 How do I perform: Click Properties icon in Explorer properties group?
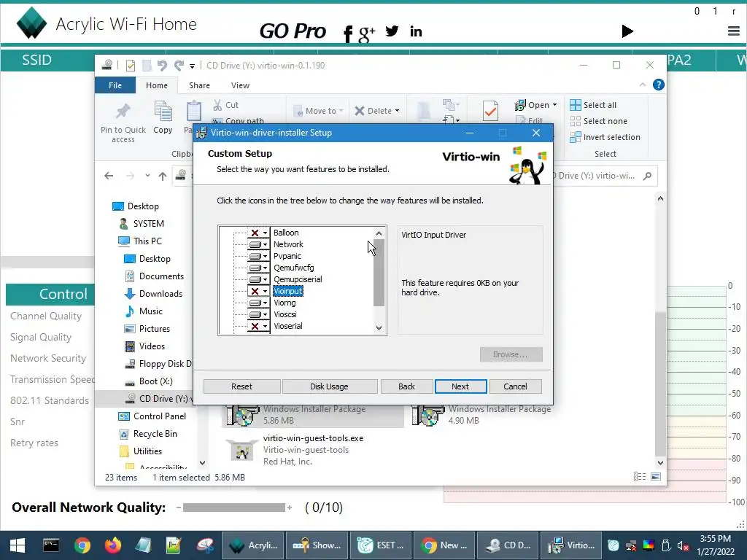490,111
